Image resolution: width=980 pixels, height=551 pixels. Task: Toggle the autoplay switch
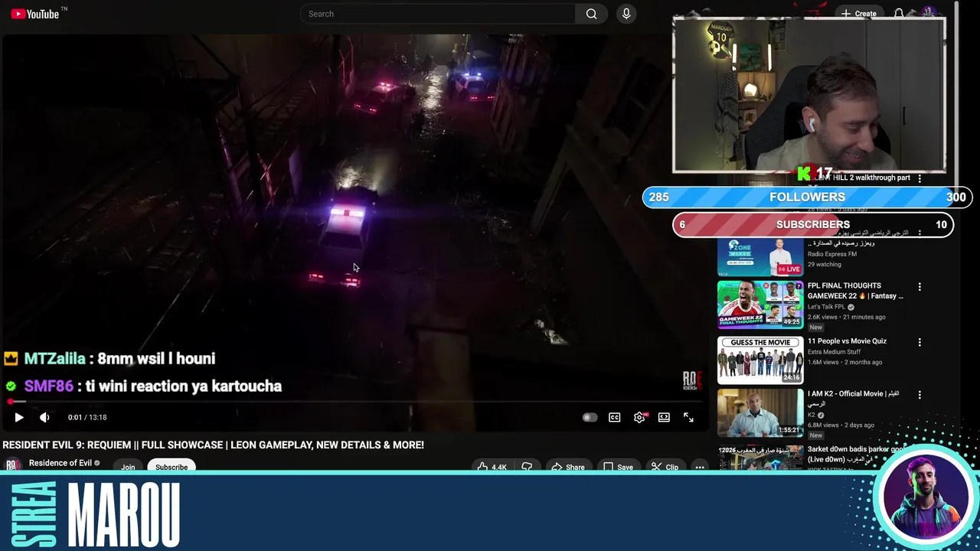click(590, 417)
